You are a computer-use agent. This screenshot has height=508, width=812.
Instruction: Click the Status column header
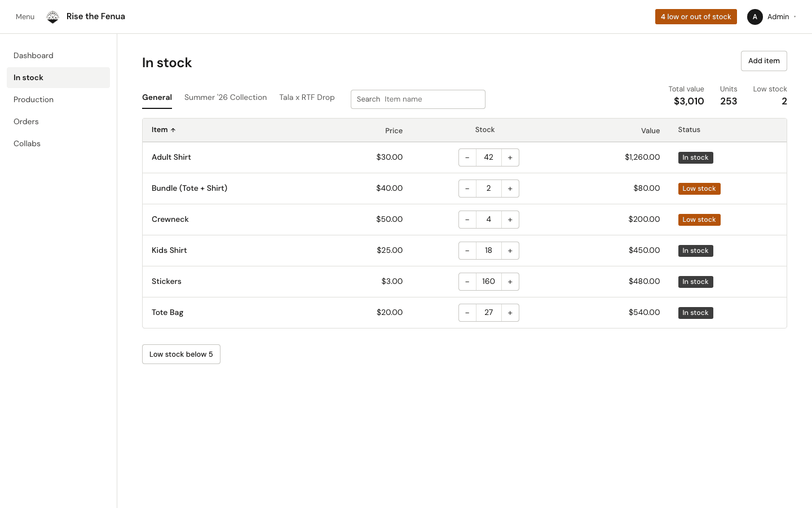coord(689,130)
